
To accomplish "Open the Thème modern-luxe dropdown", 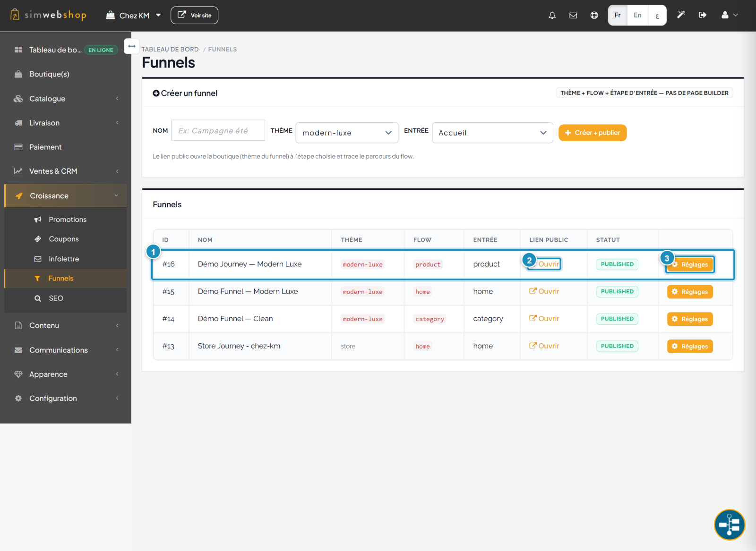I will [347, 133].
